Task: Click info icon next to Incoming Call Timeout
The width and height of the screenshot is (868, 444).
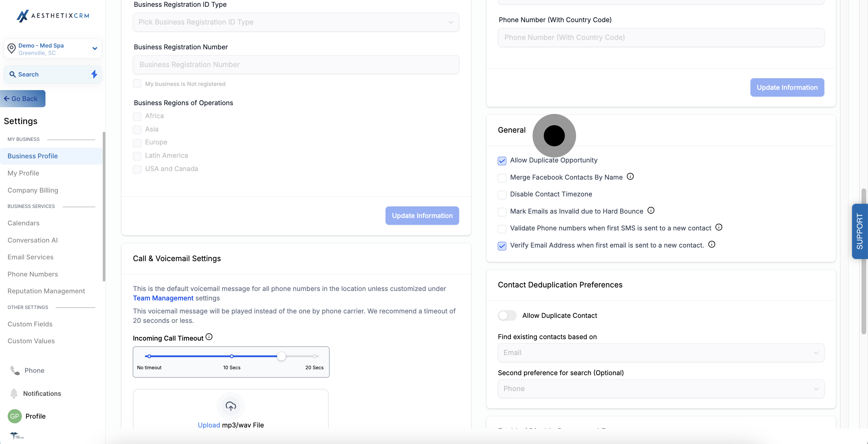Action: [209, 337]
